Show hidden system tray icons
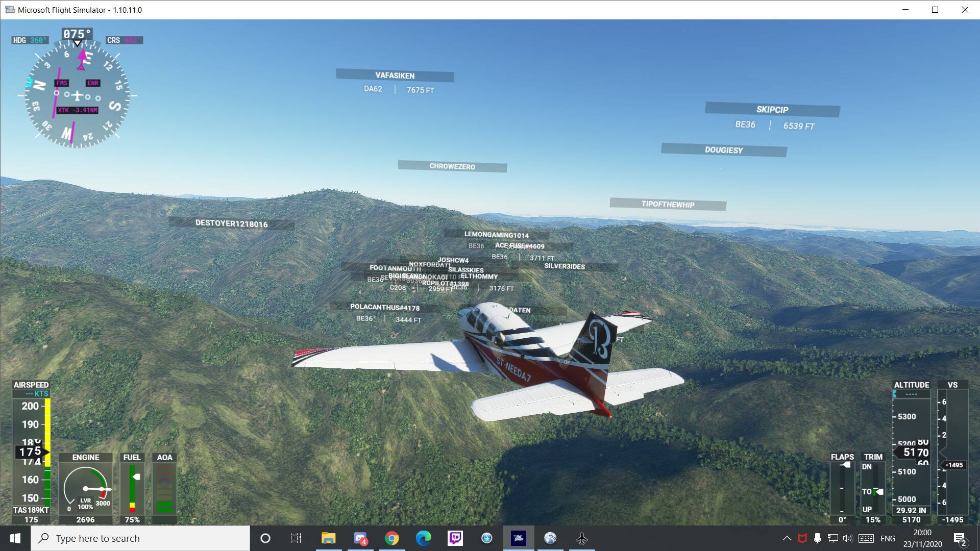 pyautogui.click(x=787, y=538)
